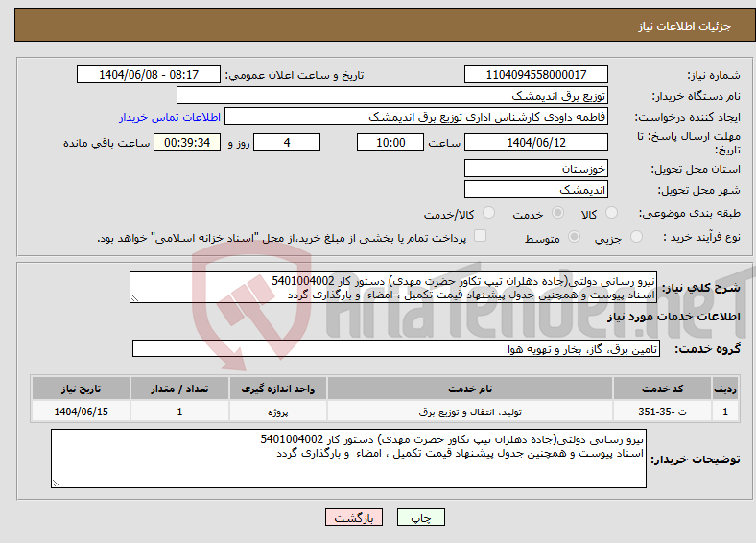Click the announcement date field 1404/06/08 - 08:17
This screenshot has height=543, width=756.
149,74
